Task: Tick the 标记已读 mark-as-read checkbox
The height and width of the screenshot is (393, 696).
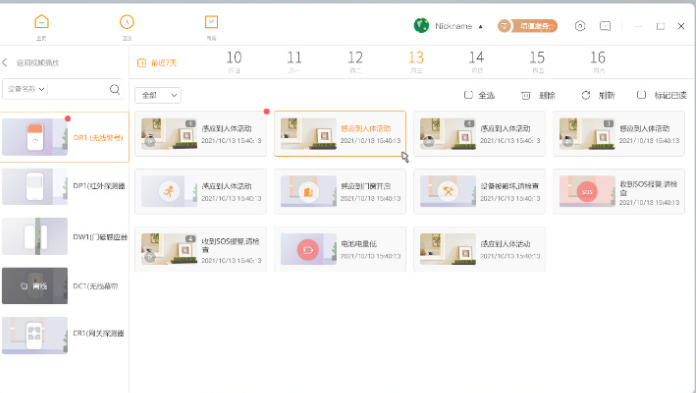Action: (641, 95)
